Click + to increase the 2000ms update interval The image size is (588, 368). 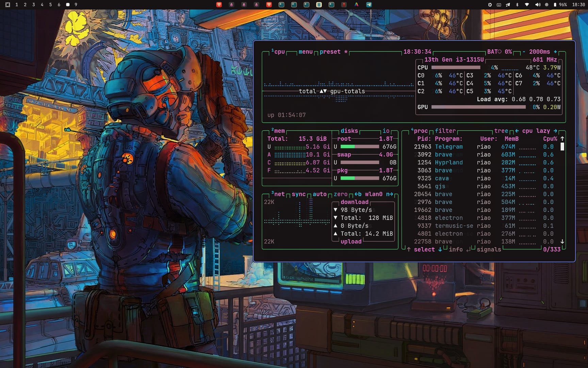(x=555, y=51)
